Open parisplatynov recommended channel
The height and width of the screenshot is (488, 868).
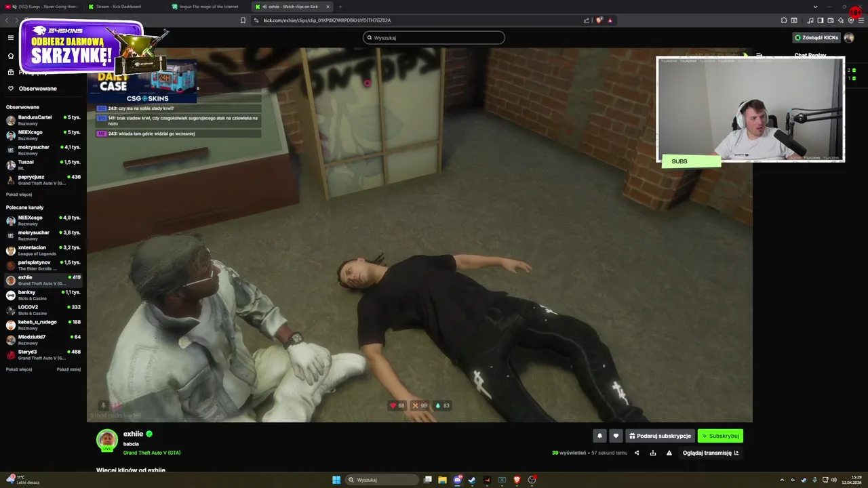pos(43,265)
